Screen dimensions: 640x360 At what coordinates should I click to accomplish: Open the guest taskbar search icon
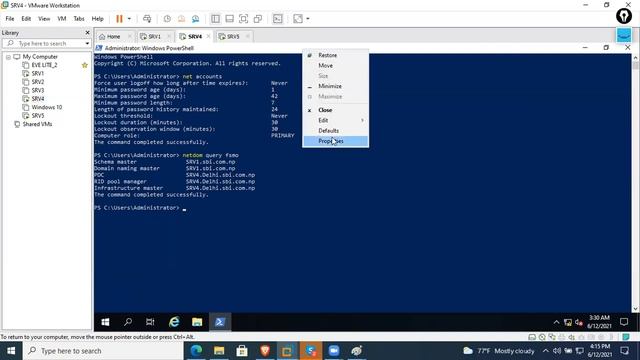[x=128, y=322]
